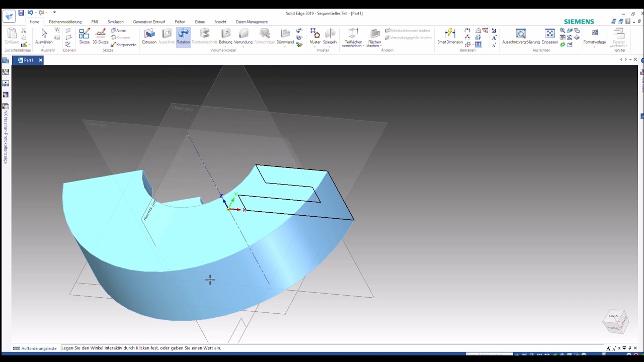Save the document from quick access
Image resolution: width=644 pixels, height=362 pixels.
point(21,13)
